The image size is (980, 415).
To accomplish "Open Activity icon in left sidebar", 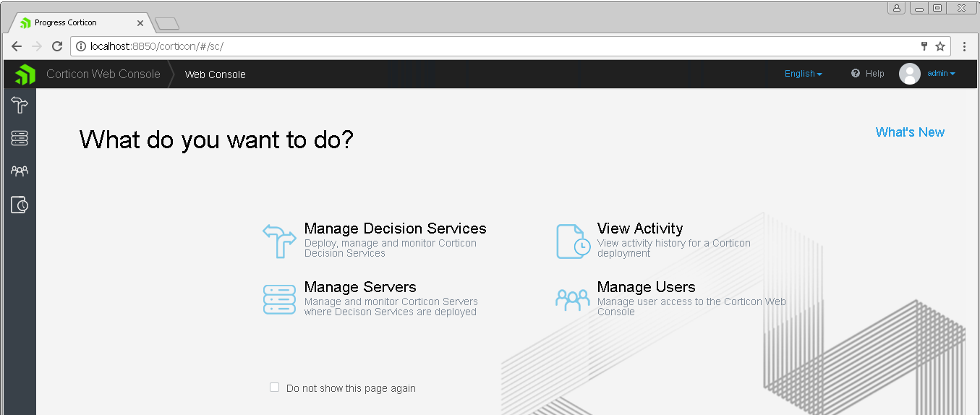I will (20, 205).
